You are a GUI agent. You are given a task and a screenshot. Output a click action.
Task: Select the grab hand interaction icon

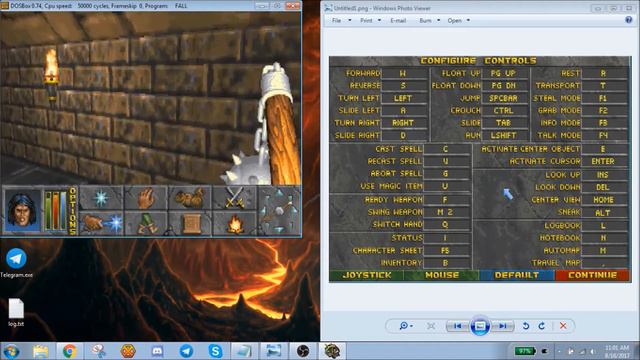coord(146,198)
